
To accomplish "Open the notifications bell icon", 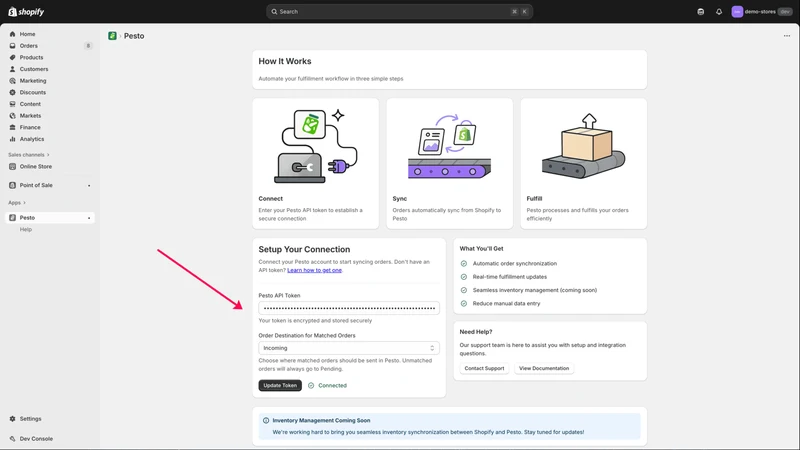I will (719, 12).
